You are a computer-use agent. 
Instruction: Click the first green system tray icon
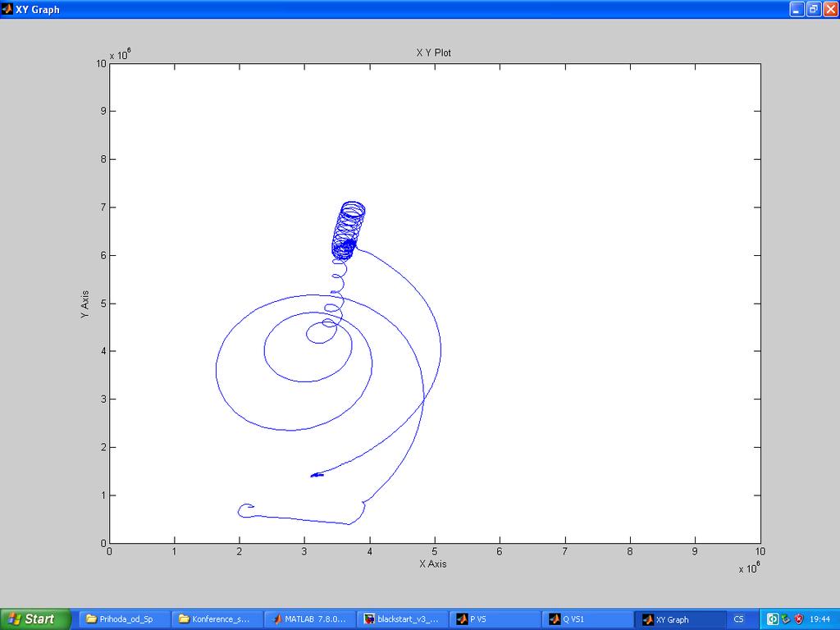click(x=773, y=619)
